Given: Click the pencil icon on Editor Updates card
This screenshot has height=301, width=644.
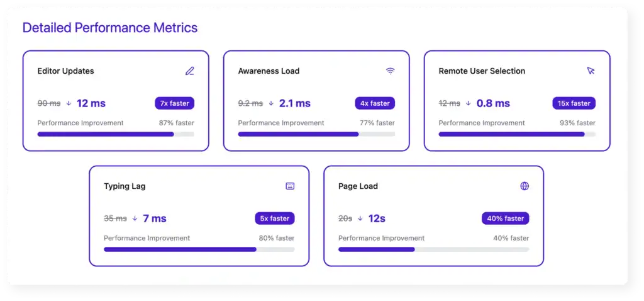Looking at the screenshot, I should coord(190,71).
